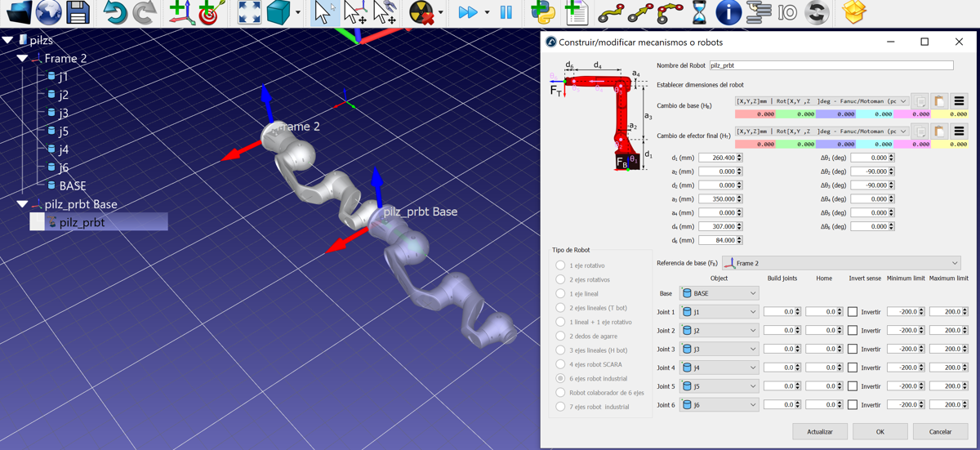This screenshot has width=980, height=450.
Task: Click the Nombre del Robot text field
Action: (831, 65)
